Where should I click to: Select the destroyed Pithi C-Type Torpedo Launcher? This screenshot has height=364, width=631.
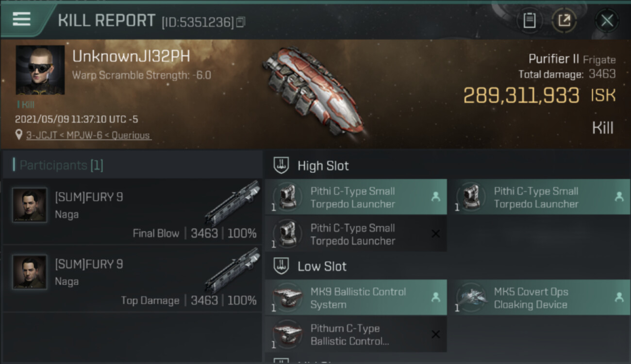[x=356, y=234]
